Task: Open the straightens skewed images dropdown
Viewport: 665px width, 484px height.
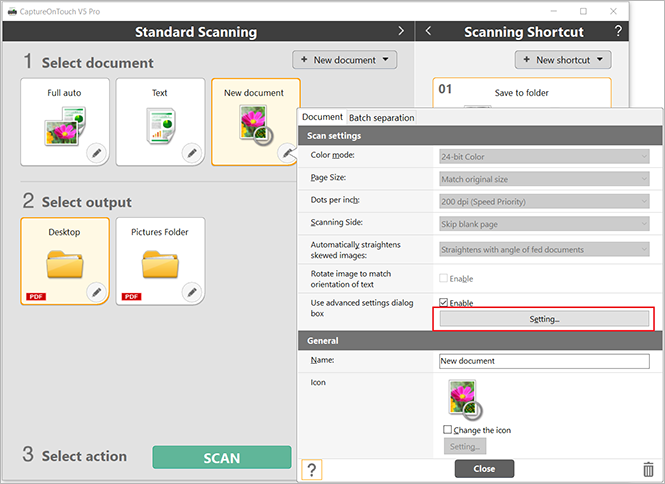Action: [x=544, y=249]
